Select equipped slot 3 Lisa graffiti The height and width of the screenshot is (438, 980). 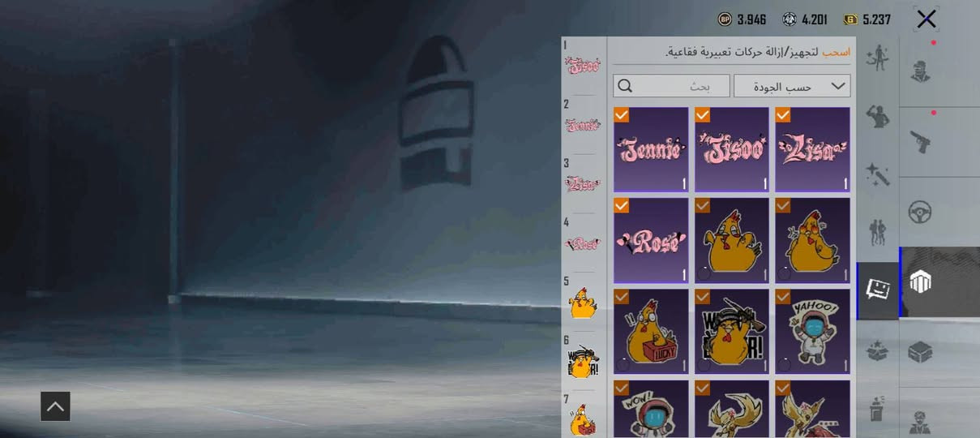click(583, 184)
